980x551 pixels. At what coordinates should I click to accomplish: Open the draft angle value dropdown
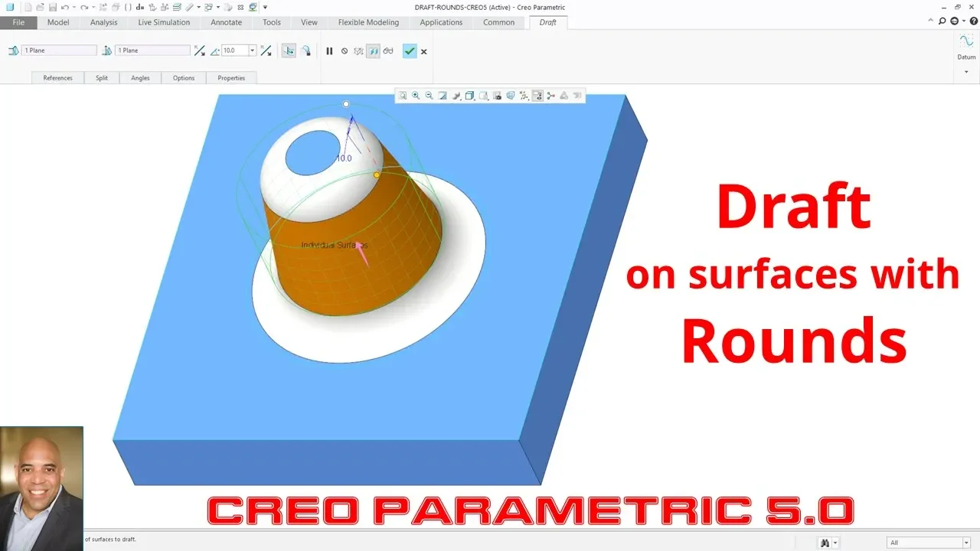point(253,51)
